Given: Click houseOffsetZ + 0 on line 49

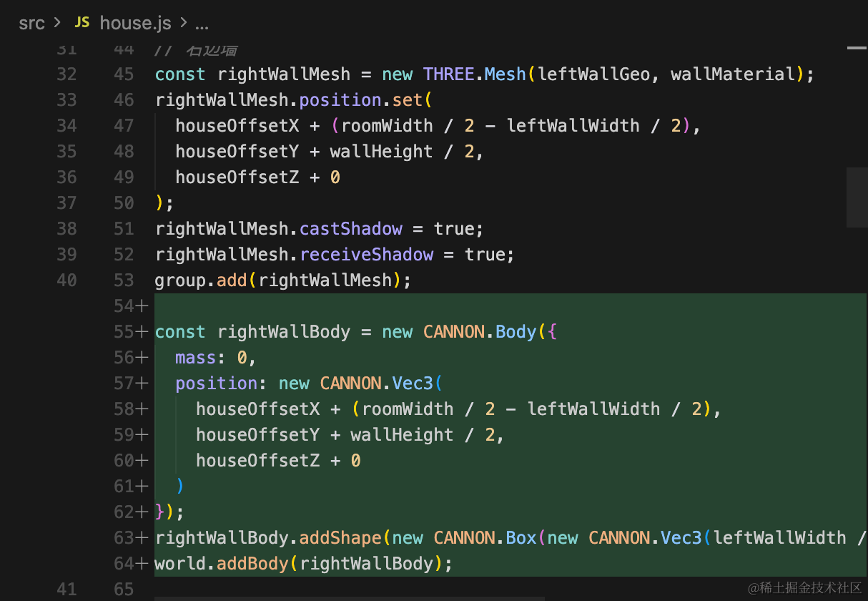Looking at the screenshot, I should tap(258, 177).
